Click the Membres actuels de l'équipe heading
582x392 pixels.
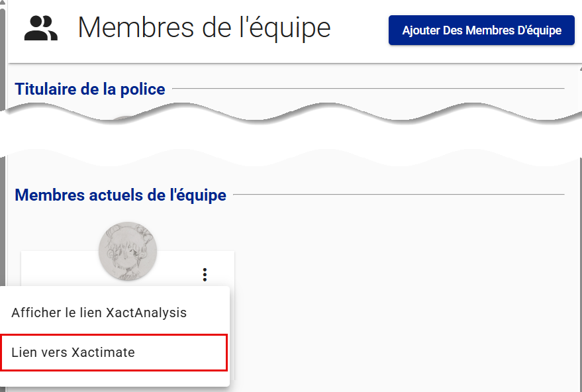(x=121, y=195)
